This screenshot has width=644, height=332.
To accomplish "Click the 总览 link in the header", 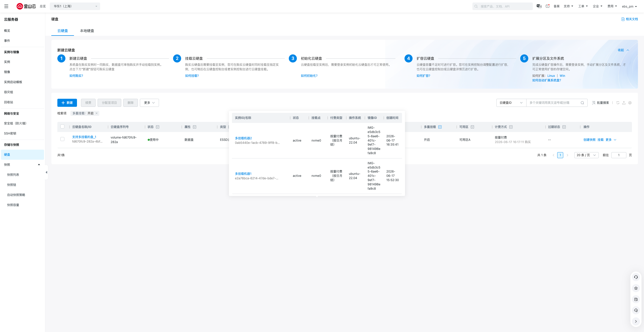I will [43, 6].
